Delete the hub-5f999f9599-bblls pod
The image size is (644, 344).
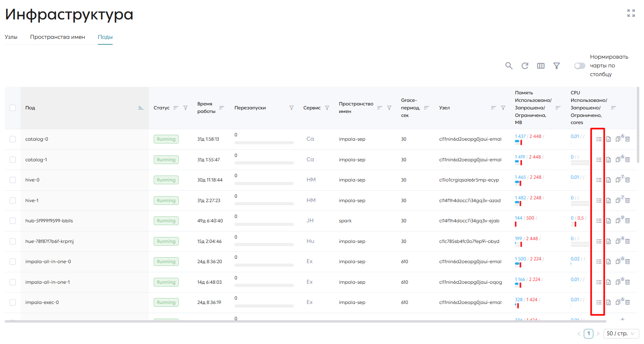(627, 221)
